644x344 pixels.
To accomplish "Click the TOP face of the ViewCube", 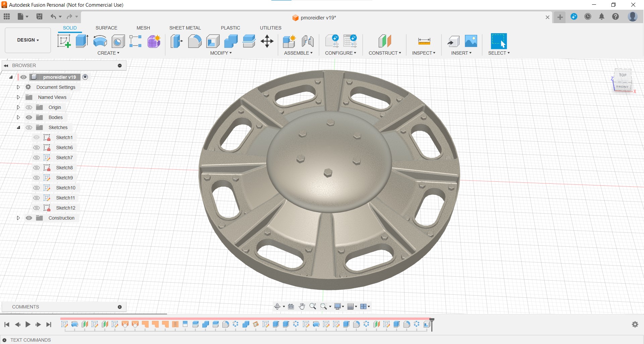I will point(623,75).
